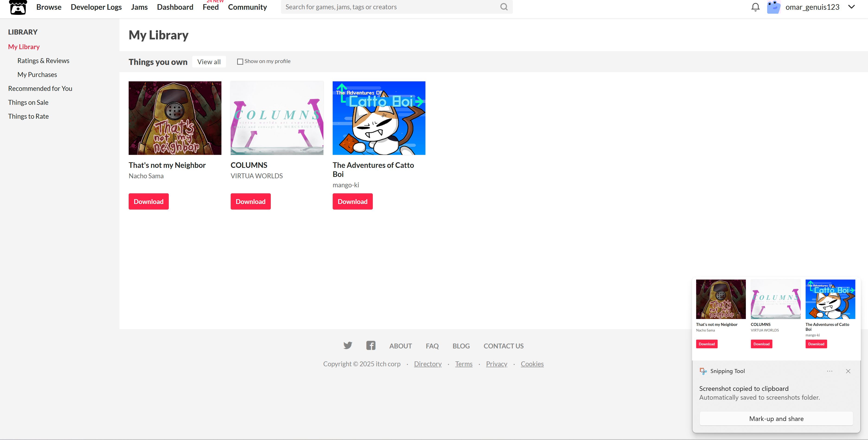This screenshot has width=868, height=440.
Task: Click View all button
Action: pyautogui.click(x=209, y=62)
